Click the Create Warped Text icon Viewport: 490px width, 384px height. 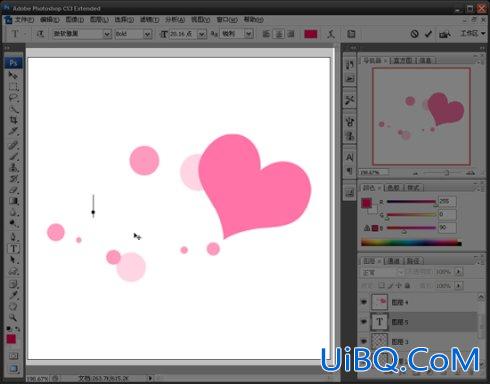[x=330, y=34]
